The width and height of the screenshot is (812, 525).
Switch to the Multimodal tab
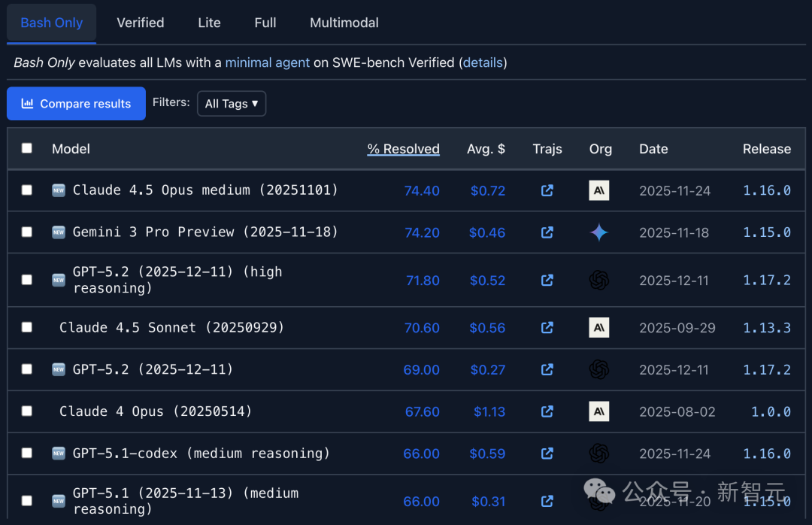[x=344, y=23]
